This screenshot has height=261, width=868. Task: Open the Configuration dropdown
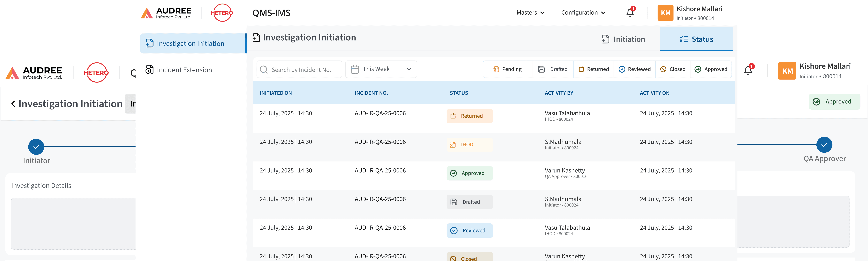(583, 13)
